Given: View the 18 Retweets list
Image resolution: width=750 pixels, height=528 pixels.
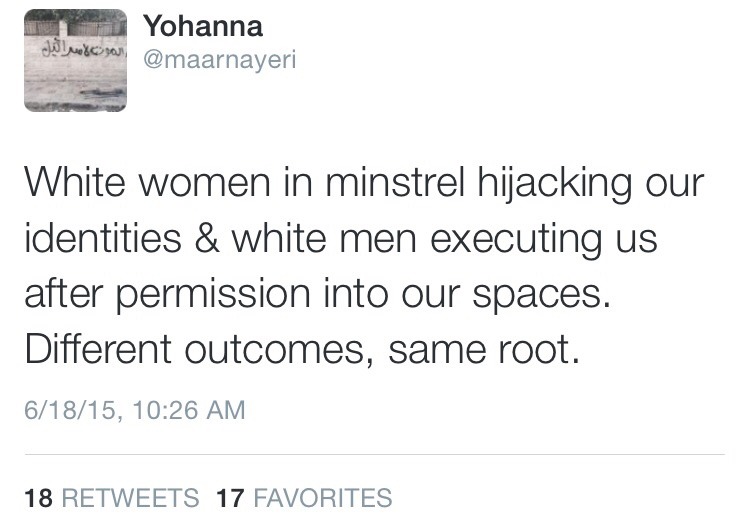Looking at the screenshot, I should 112,497.
